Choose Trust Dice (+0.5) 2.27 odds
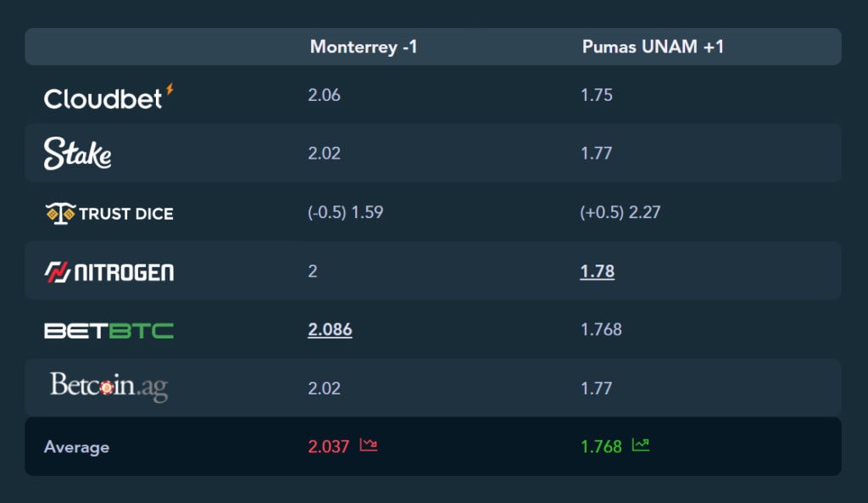The width and height of the screenshot is (868, 503). (620, 212)
